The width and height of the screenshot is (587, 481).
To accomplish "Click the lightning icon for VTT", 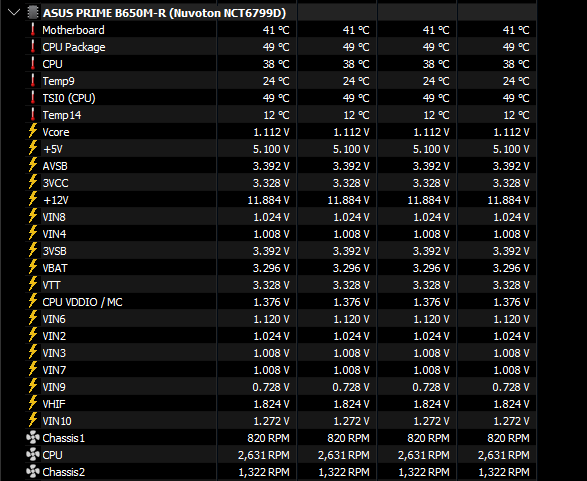I will coord(33,284).
